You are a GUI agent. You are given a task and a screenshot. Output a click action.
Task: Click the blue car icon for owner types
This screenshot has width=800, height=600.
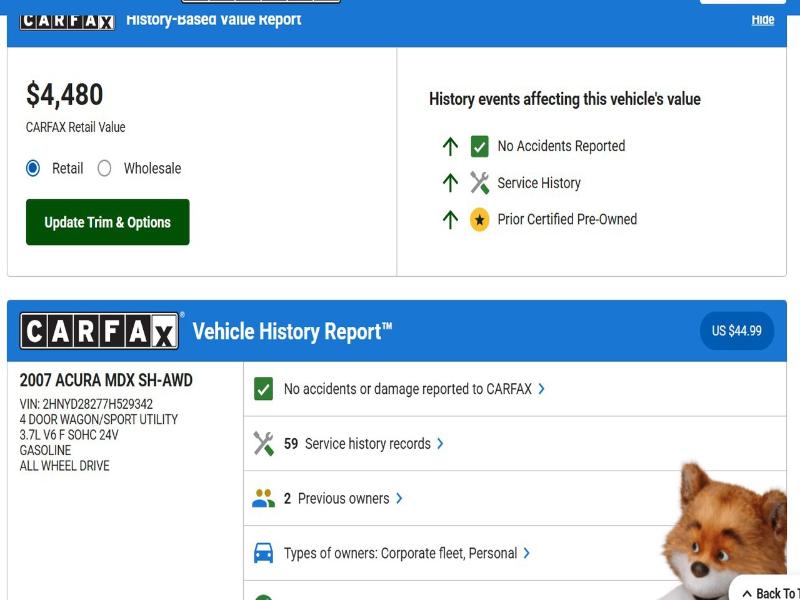click(263, 552)
